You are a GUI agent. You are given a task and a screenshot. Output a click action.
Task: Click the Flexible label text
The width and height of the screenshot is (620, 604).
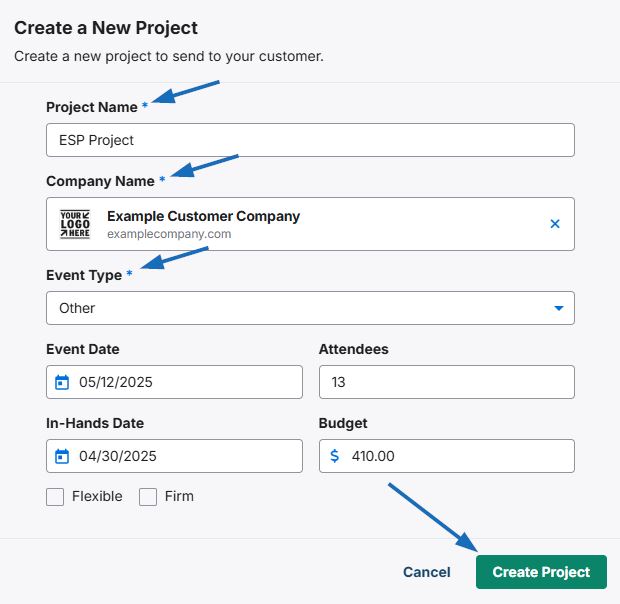(x=97, y=496)
